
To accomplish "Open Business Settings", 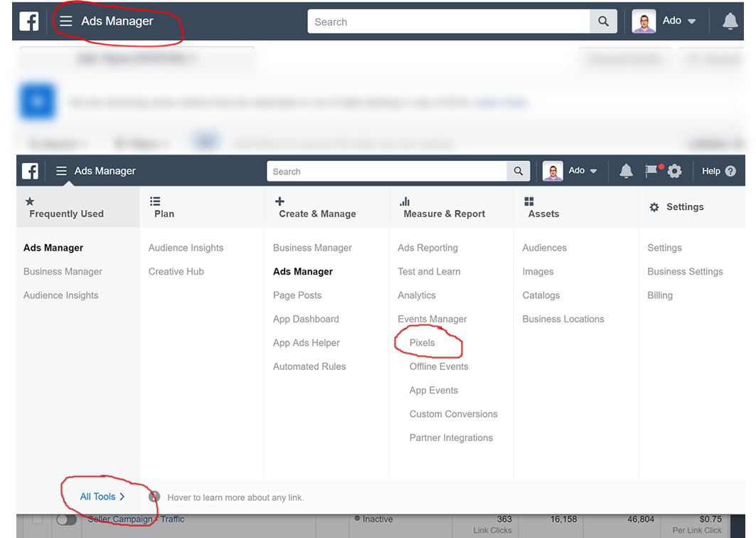I will pyautogui.click(x=685, y=272).
